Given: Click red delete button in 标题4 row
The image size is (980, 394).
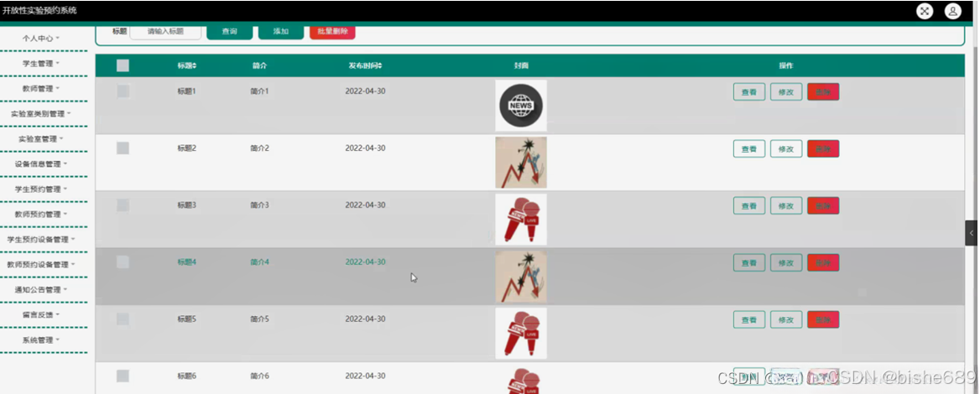Looking at the screenshot, I should 823,262.
